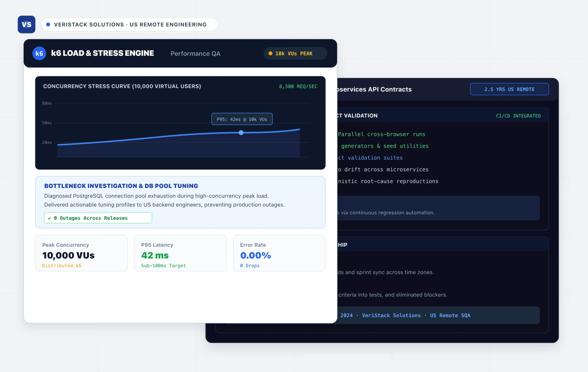Click root-cause reproductions line in back window
588x372 pixels.
coord(388,181)
